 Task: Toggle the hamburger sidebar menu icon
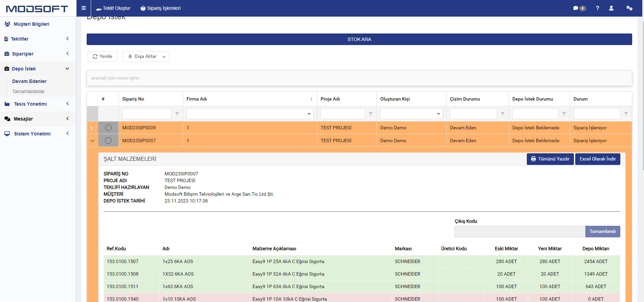84,8
